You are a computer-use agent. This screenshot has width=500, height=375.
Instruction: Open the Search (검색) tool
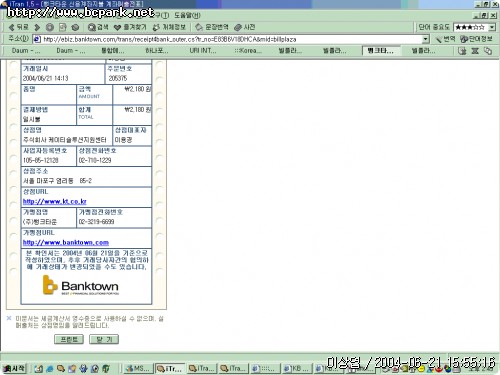coord(98,27)
